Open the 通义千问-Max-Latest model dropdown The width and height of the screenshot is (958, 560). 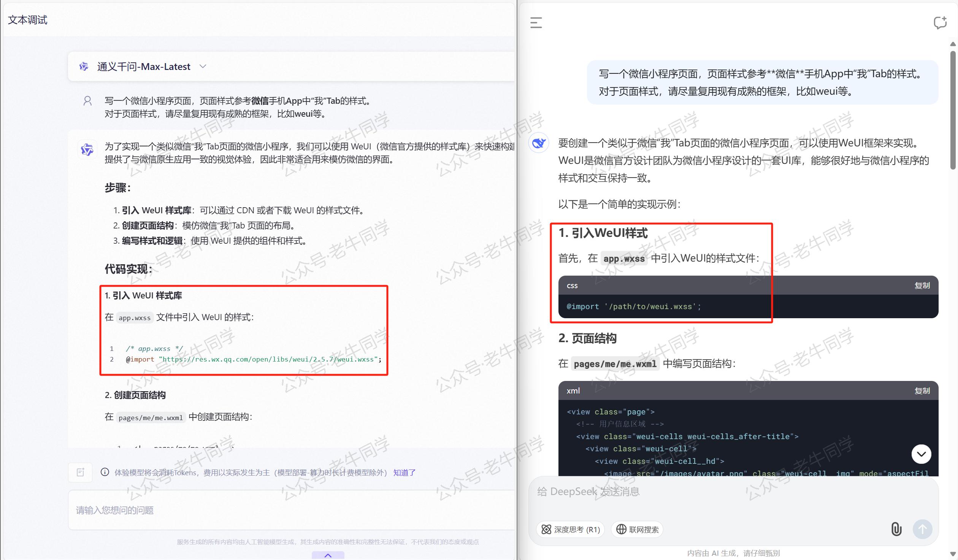(203, 67)
